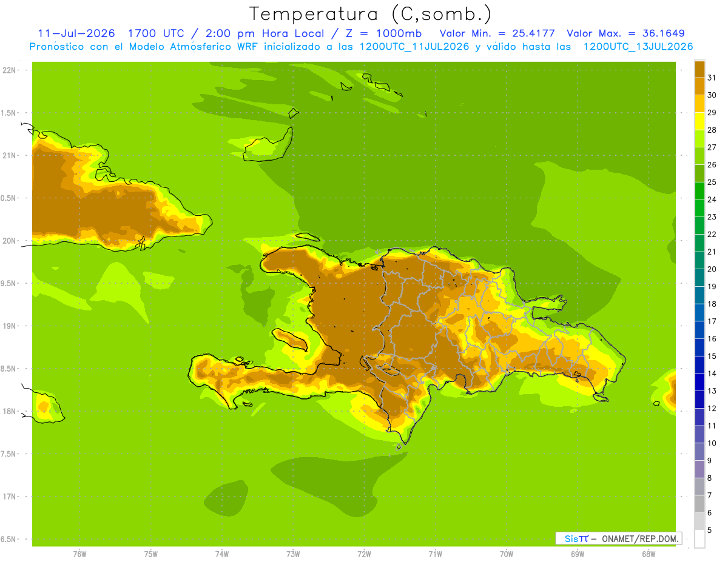The image size is (728, 562).
Task: Pick the legend color band between 29 and 30
Action: (699, 104)
